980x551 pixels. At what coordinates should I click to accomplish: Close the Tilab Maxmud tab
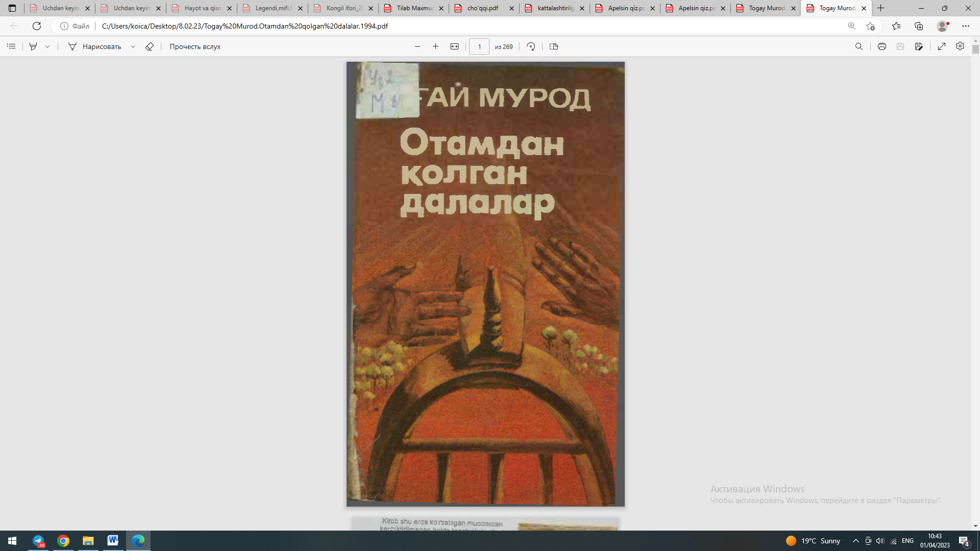442,8
